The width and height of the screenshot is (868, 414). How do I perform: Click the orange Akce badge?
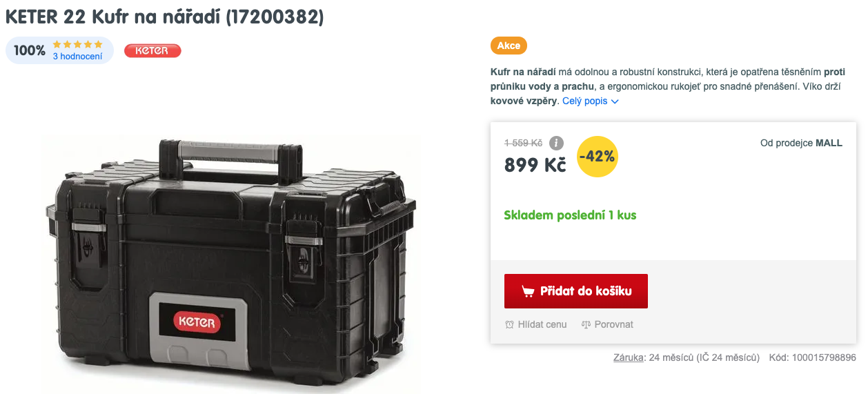509,46
